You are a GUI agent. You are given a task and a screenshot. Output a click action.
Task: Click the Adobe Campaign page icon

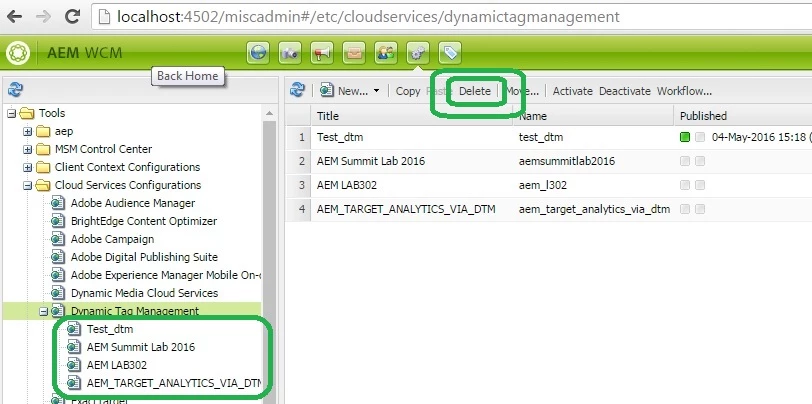point(58,239)
